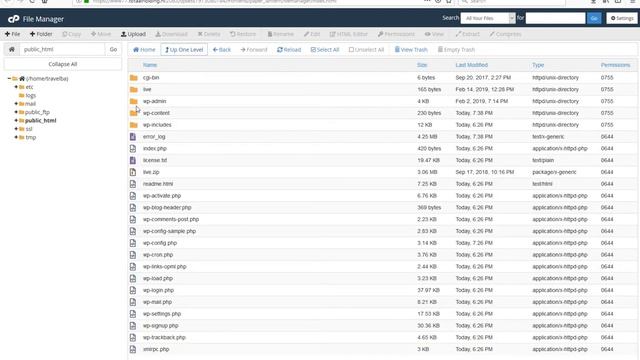Click the cgi-bin folder icon
This screenshot has width=640, height=360.
(133, 78)
